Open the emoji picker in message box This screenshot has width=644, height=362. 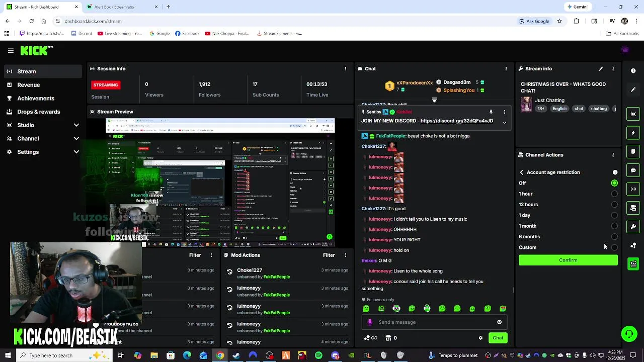[499, 322]
